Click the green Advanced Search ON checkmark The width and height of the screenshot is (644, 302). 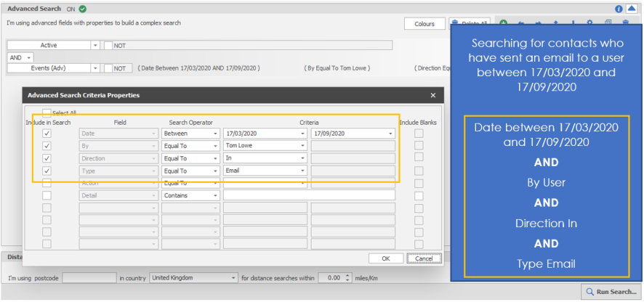tap(82, 9)
